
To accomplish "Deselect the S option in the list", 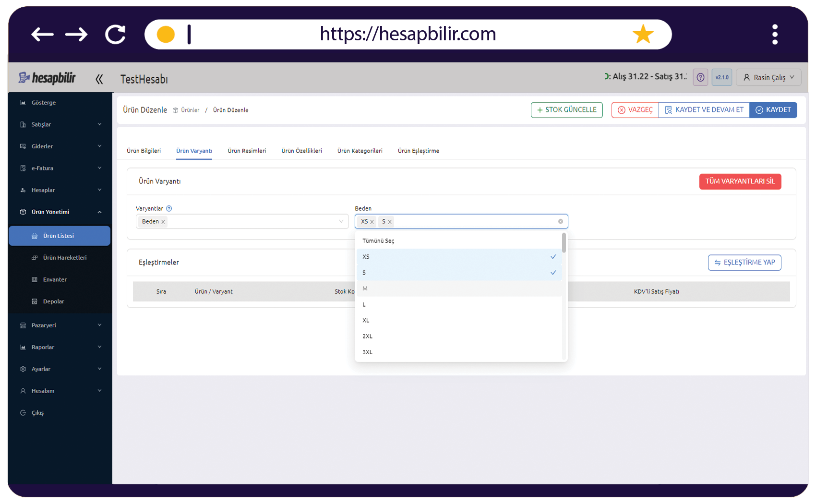I will coord(459,273).
